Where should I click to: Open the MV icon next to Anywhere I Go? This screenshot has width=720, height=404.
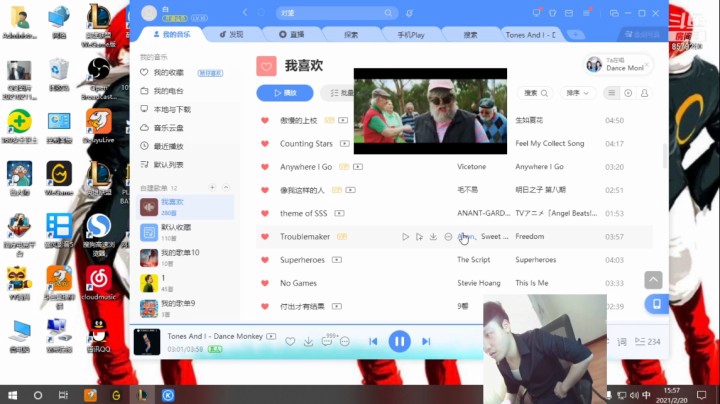(x=358, y=167)
